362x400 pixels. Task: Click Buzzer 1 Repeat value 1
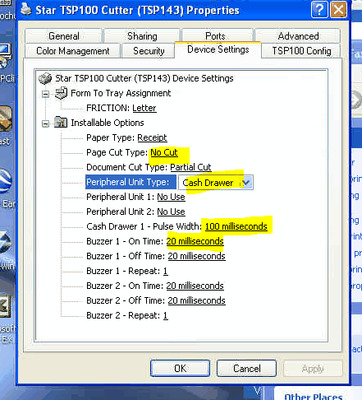tap(165, 271)
